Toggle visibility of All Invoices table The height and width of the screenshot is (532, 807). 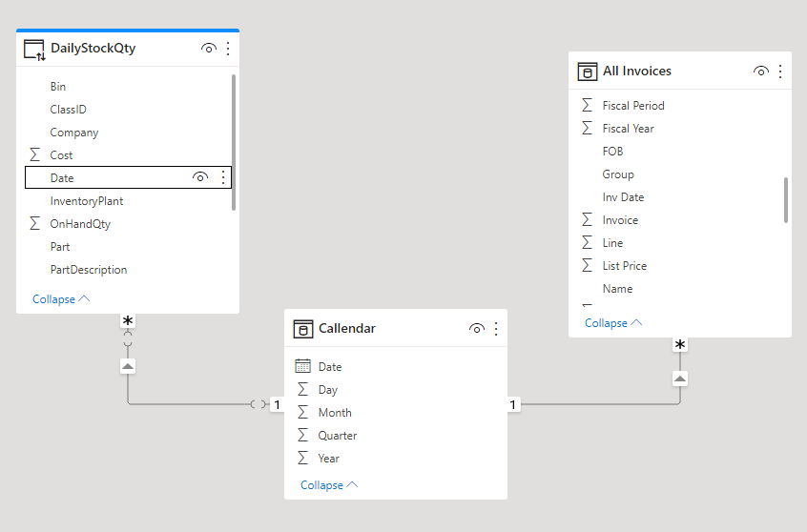click(x=760, y=71)
